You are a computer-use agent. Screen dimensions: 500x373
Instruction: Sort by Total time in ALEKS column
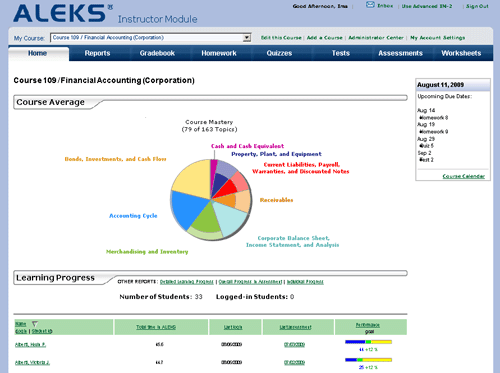(156, 327)
